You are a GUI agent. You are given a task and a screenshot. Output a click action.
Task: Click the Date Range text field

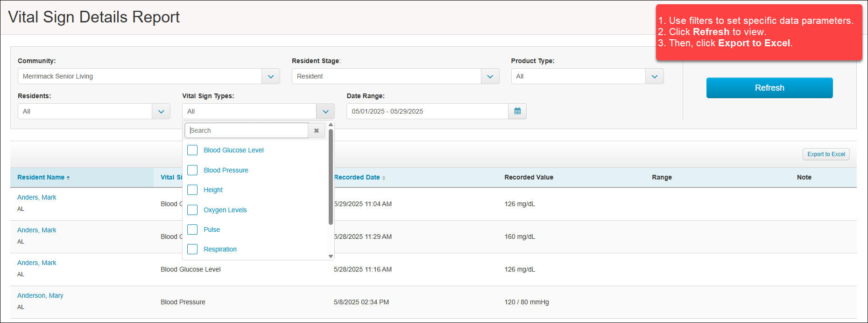(x=427, y=111)
